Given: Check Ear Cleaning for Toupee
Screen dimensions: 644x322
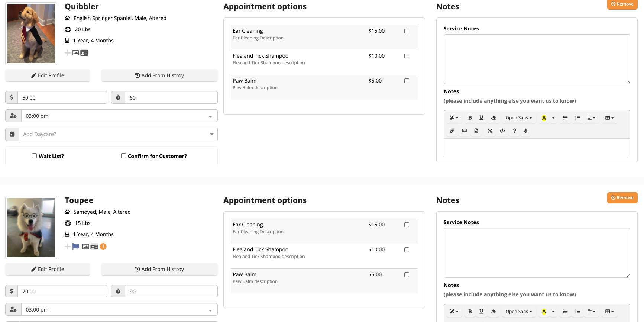Looking at the screenshot, I should (x=407, y=225).
